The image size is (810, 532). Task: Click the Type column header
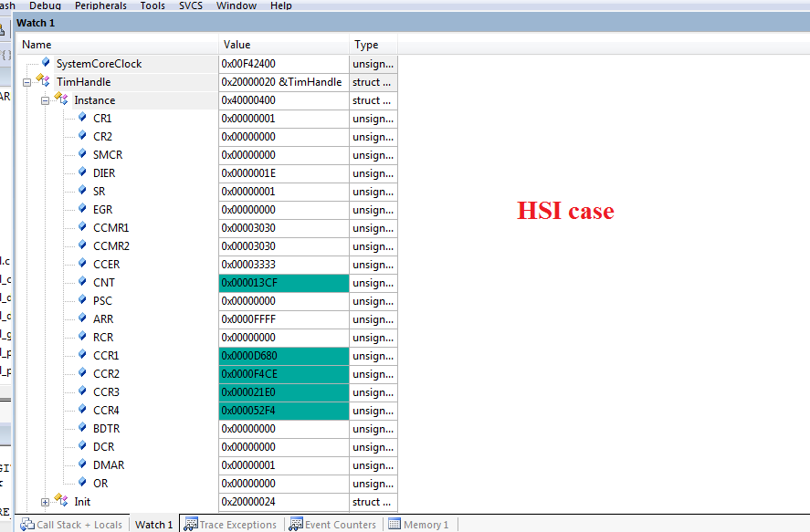click(x=373, y=45)
